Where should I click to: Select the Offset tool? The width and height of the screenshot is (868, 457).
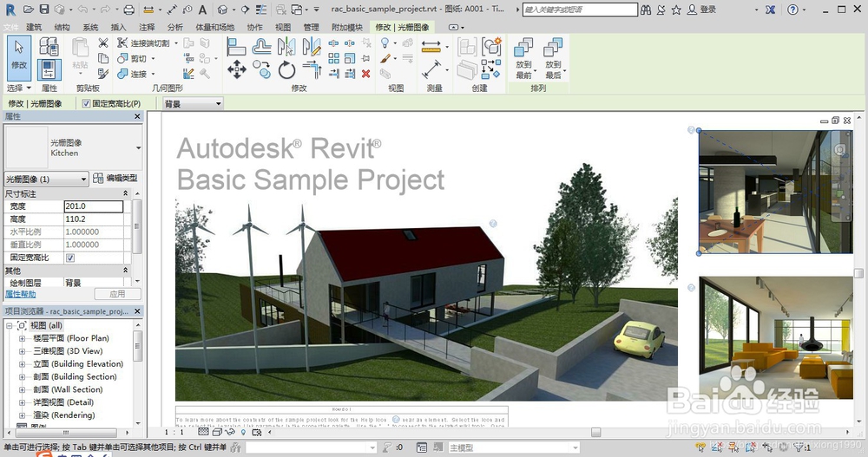(261, 47)
